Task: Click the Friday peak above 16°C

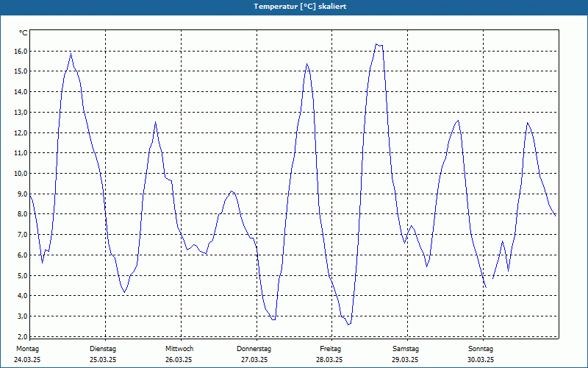Action: pyautogui.click(x=376, y=44)
